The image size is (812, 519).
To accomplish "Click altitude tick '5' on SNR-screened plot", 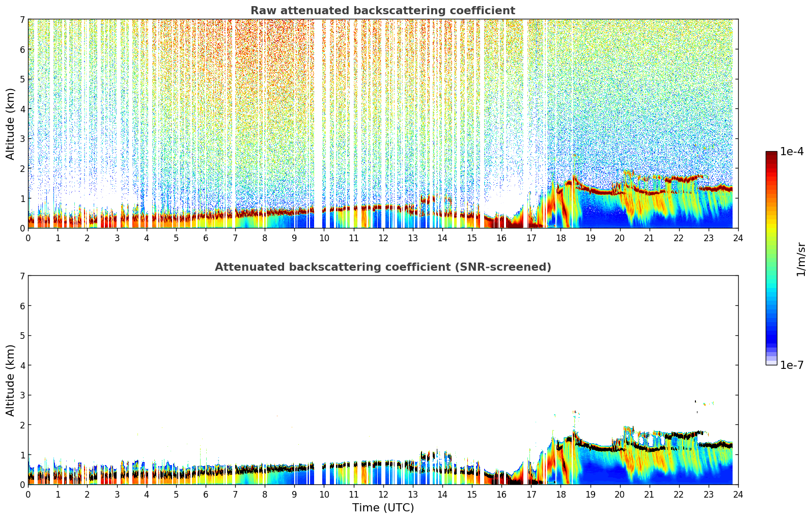I will [22, 336].
